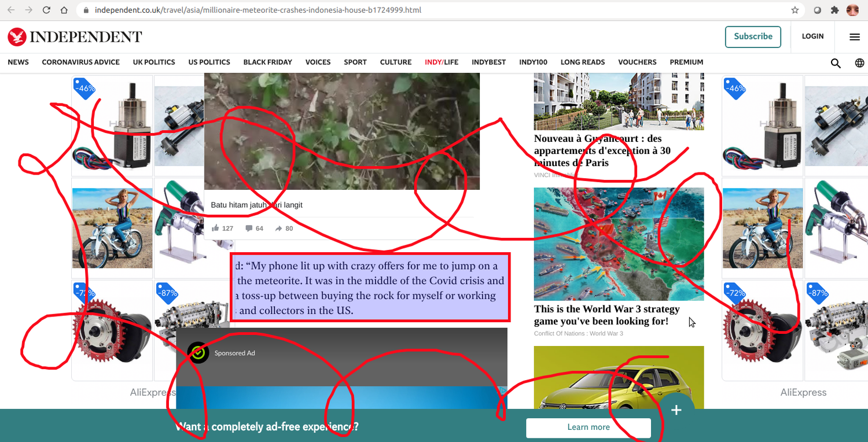The height and width of the screenshot is (442, 868).
Task: Open comments on embedded post (64)
Action: coord(254,229)
